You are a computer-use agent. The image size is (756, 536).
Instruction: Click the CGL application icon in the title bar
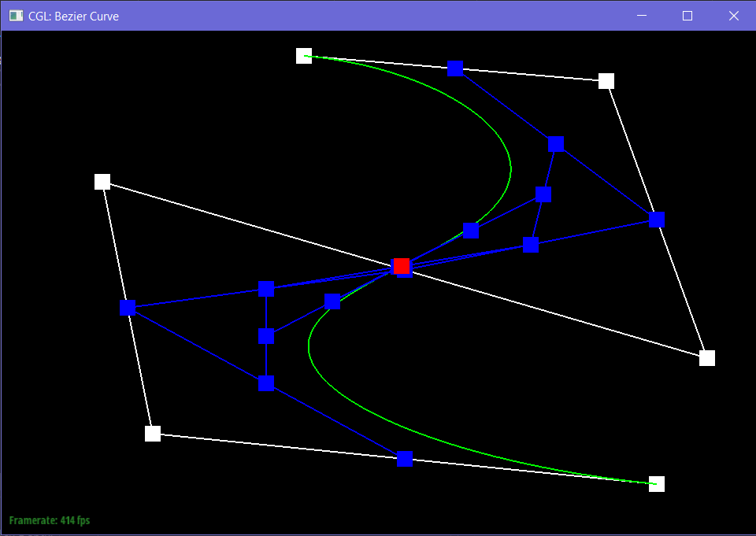point(15,15)
